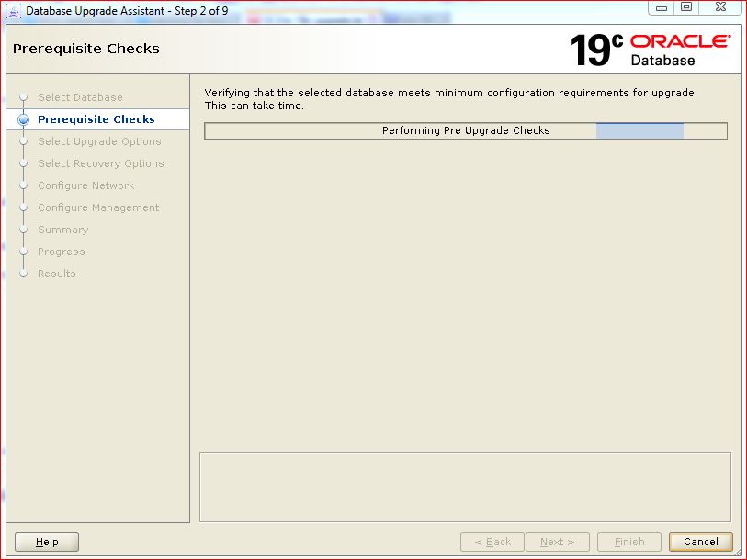This screenshot has height=560, width=747.
Task: Choose the Select Recovery Options step
Action: (x=100, y=163)
